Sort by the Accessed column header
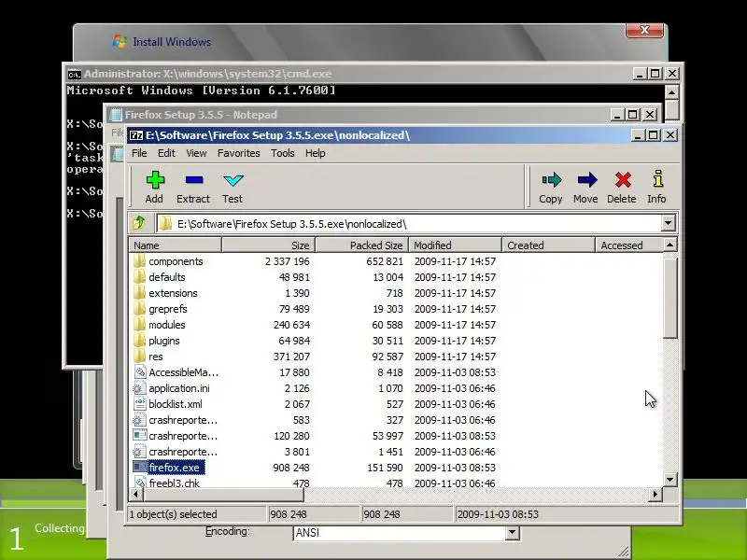This screenshot has height=560, width=747. (x=628, y=245)
